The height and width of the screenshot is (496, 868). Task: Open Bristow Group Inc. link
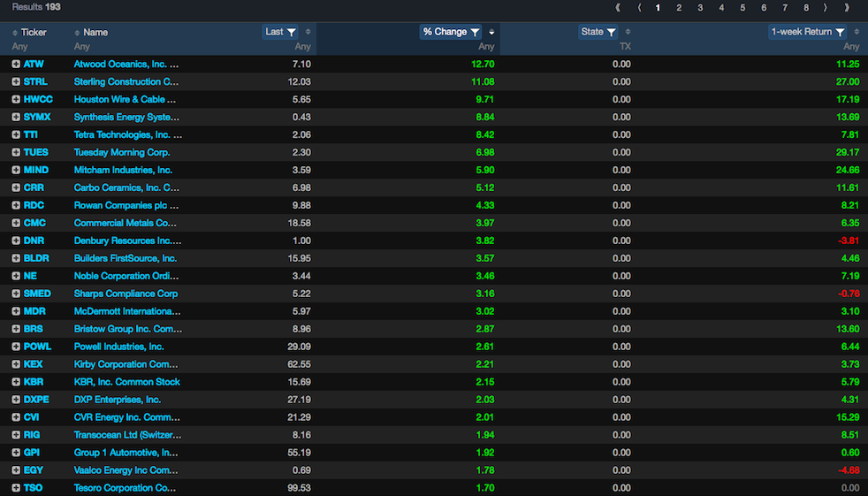pyautogui.click(x=128, y=329)
